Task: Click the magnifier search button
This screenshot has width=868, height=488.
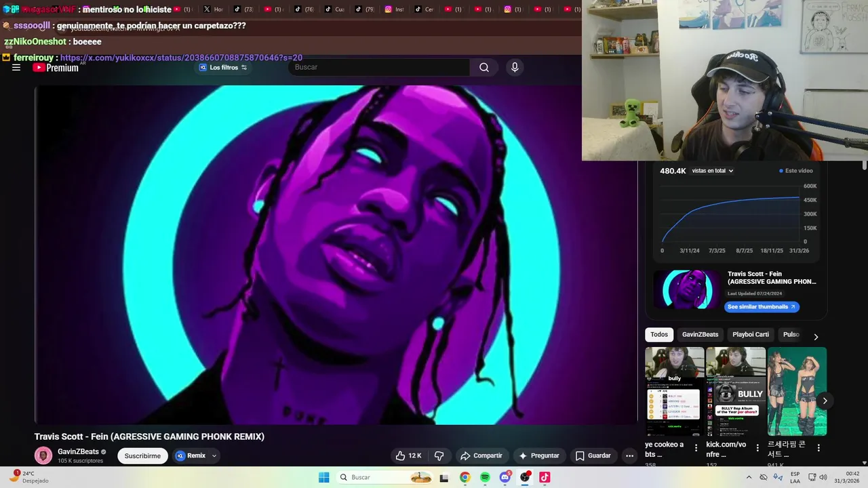Action: pos(484,67)
